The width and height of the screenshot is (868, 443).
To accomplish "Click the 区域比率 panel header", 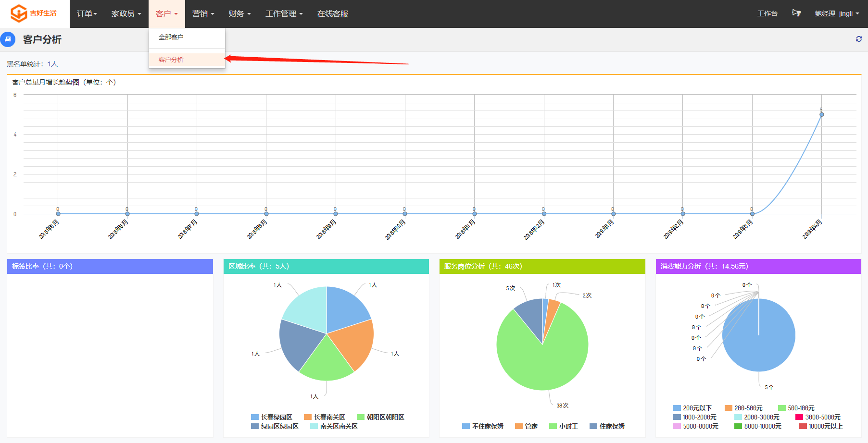I will [326, 266].
